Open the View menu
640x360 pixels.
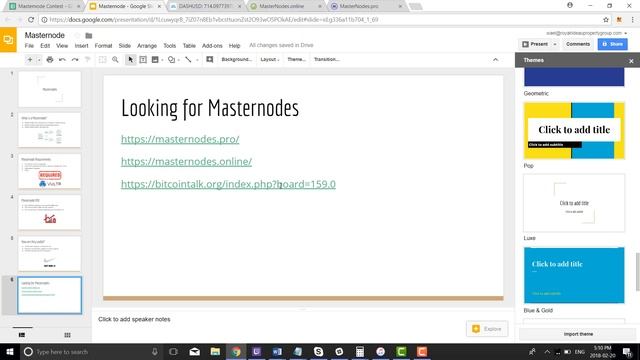point(62,46)
